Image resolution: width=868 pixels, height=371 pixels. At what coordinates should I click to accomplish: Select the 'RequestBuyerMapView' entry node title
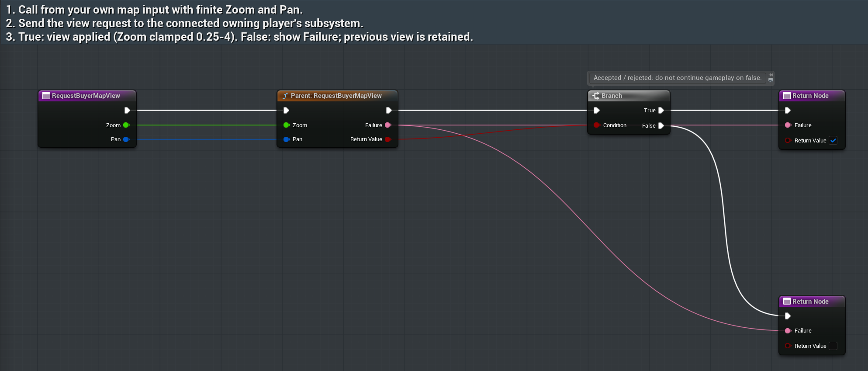[86, 96]
